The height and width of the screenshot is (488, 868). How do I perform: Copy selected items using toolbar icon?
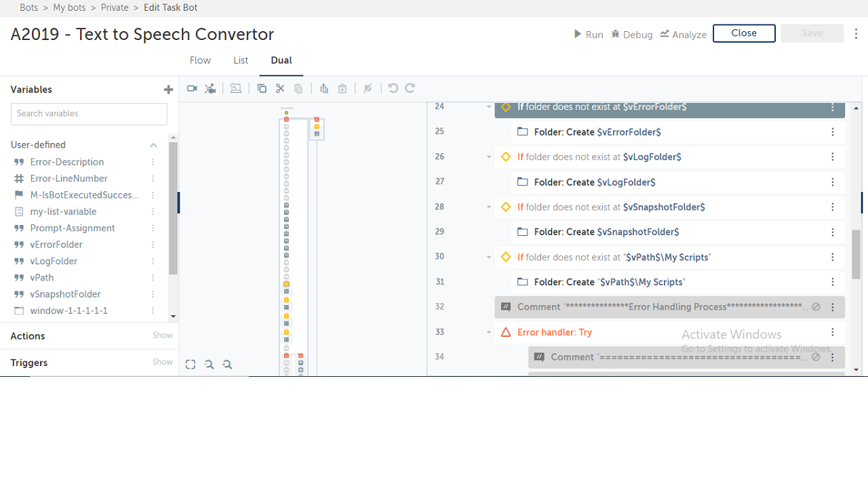pyautogui.click(x=262, y=89)
